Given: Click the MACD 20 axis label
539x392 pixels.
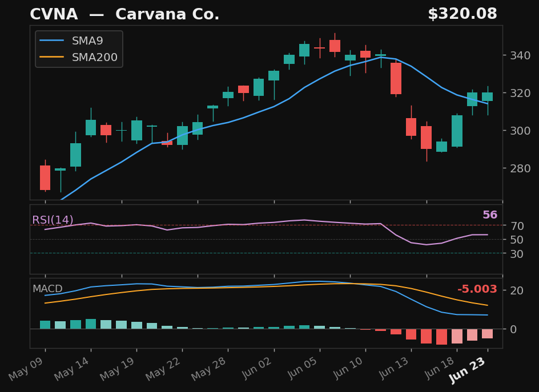Looking at the screenshot, I should click(517, 290).
